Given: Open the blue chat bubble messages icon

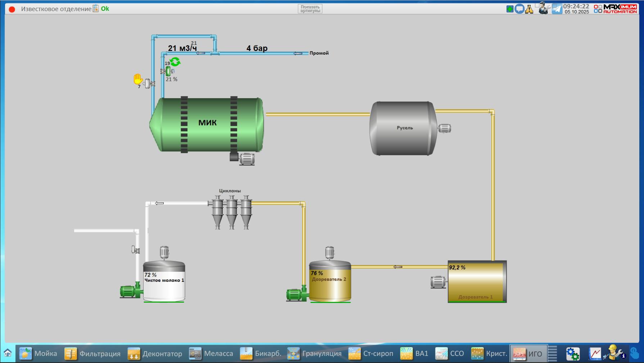Looking at the screenshot, I should click(x=519, y=9).
